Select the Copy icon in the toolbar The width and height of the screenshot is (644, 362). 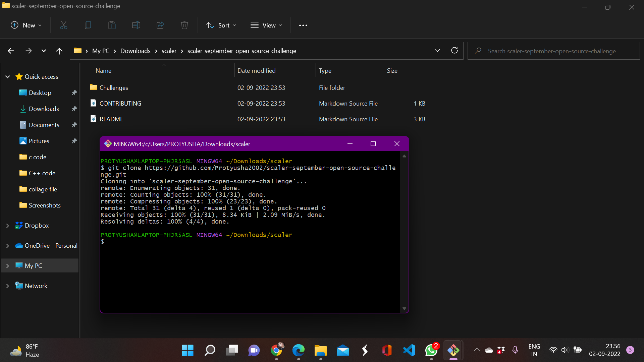[x=88, y=25]
